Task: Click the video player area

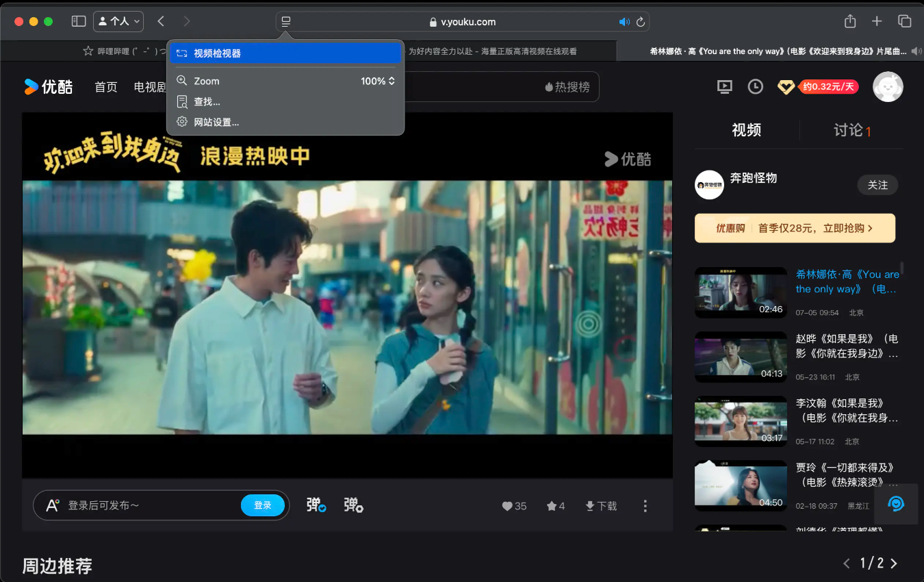Action: point(347,295)
